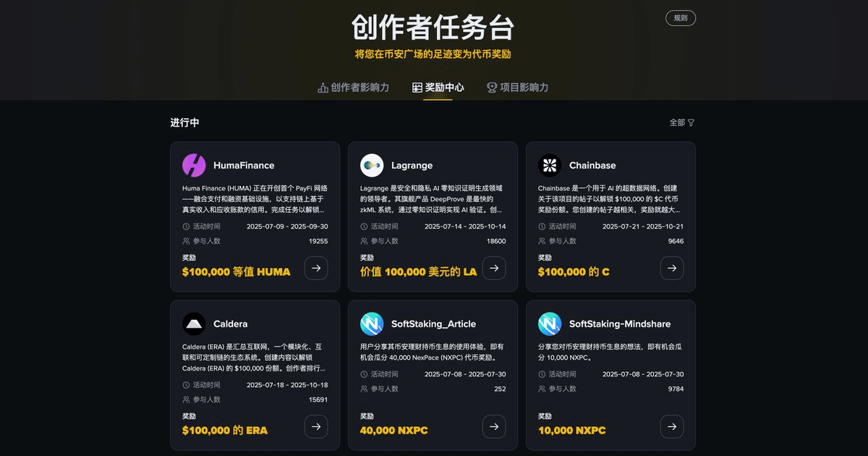
Task: Open the Caldera logo icon
Action: pyautogui.click(x=194, y=324)
